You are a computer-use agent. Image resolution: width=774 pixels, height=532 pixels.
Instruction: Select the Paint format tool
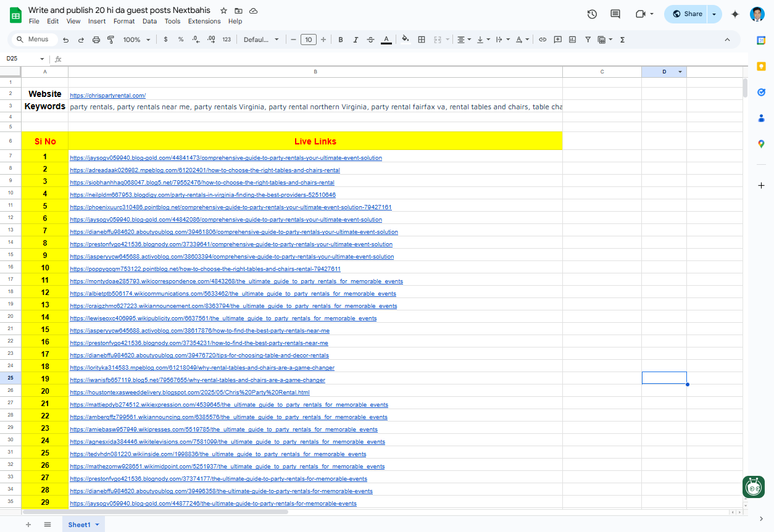[x=111, y=39]
